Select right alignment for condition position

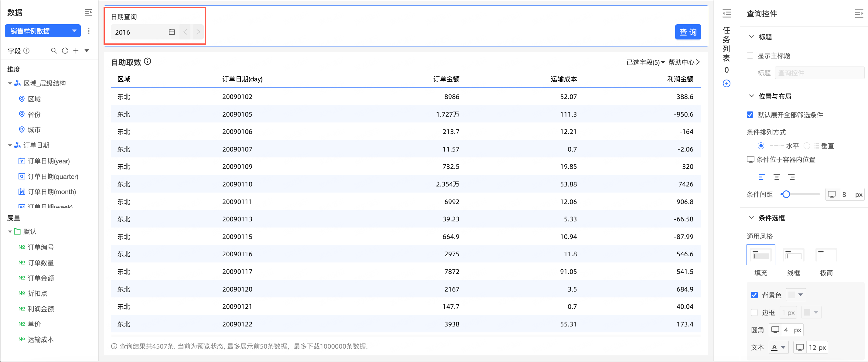791,177
